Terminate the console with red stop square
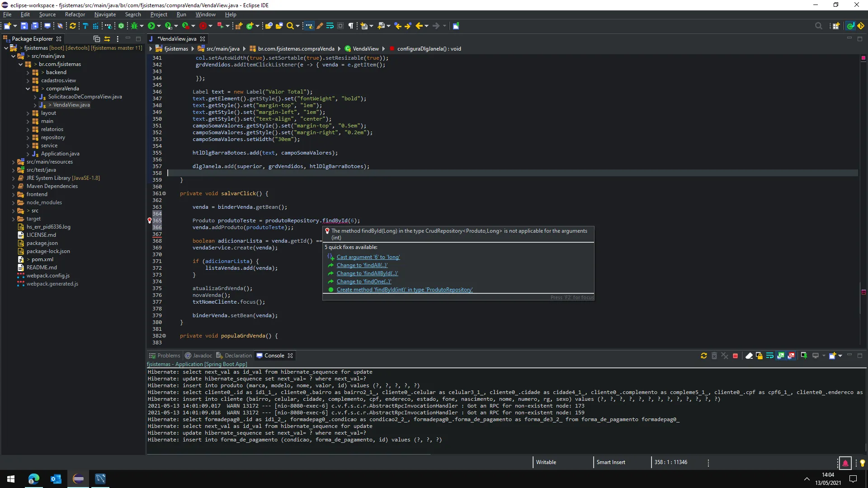Viewport: 868px width, 488px height. click(x=735, y=356)
